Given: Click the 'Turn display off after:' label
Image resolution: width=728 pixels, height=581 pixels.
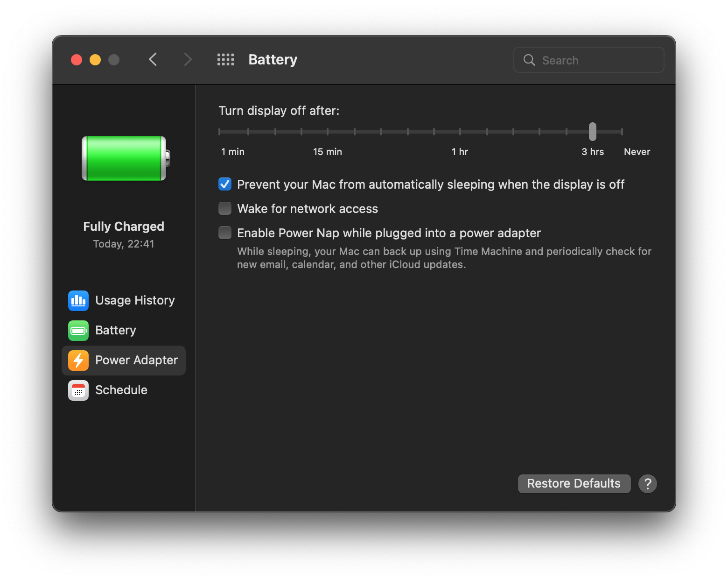Looking at the screenshot, I should click(279, 111).
